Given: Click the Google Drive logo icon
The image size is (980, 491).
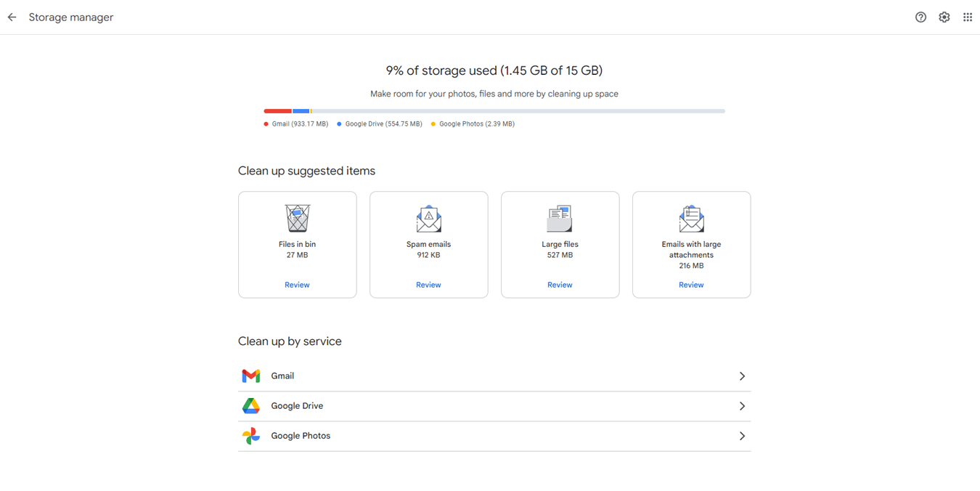Looking at the screenshot, I should coord(251,406).
